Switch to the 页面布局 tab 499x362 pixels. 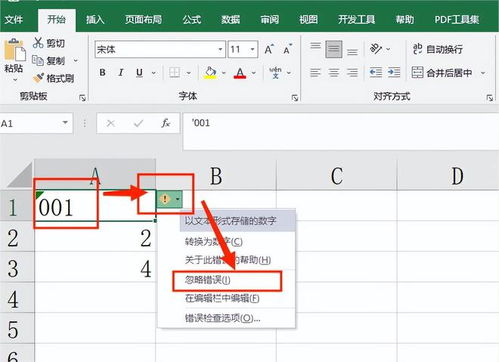pyautogui.click(x=143, y=19)
